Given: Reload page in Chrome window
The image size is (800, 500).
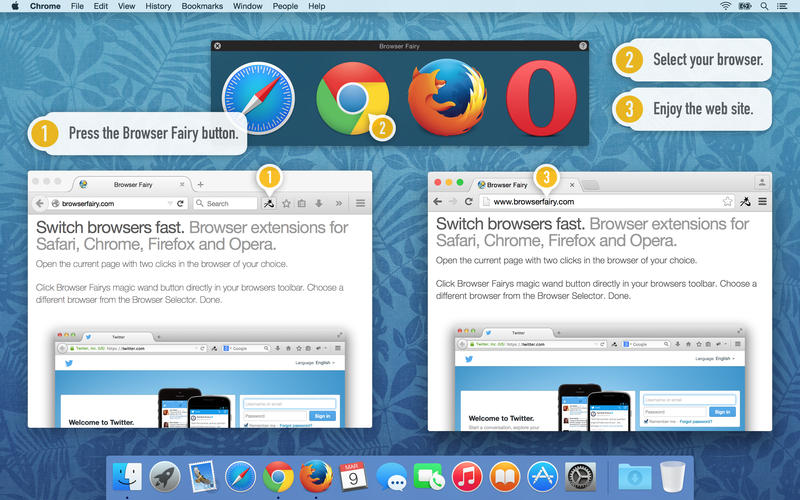Looking at the screenshot, I should point(468,202).
